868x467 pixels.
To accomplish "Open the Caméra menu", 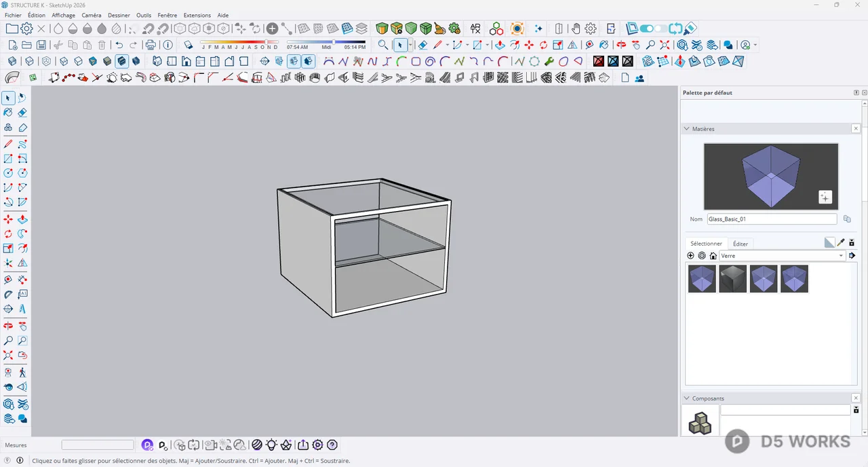I will click(92, 15).
